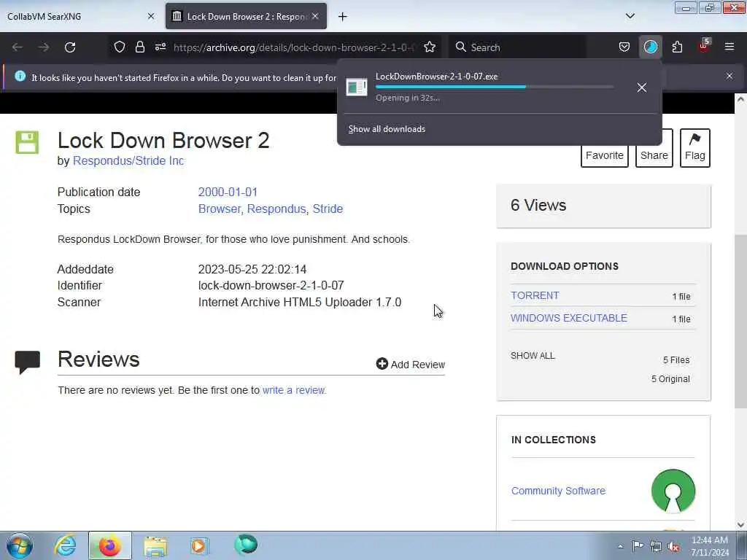Open the tracking protection shield icon
This screenshot has width=747, height=560.
click(x=119, y=47)
